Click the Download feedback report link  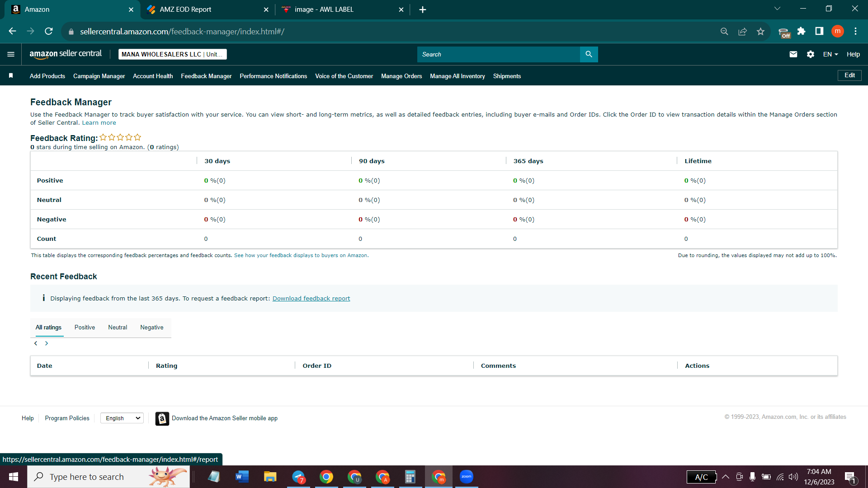[311, 298]
